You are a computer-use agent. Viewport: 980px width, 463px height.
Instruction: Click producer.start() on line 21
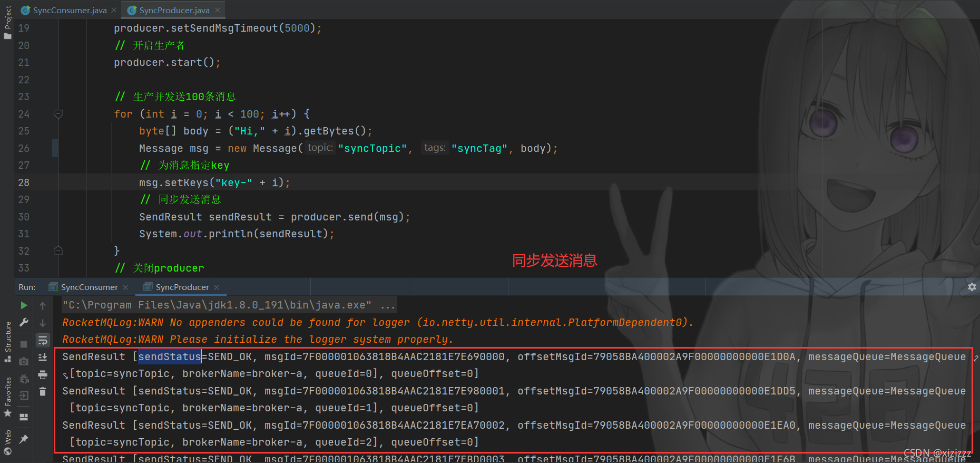click(167, 62)
